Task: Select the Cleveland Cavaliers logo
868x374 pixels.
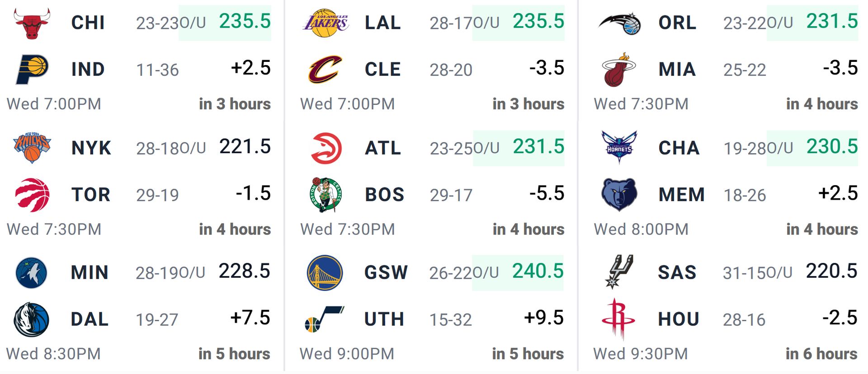Action: coord(325,70)
